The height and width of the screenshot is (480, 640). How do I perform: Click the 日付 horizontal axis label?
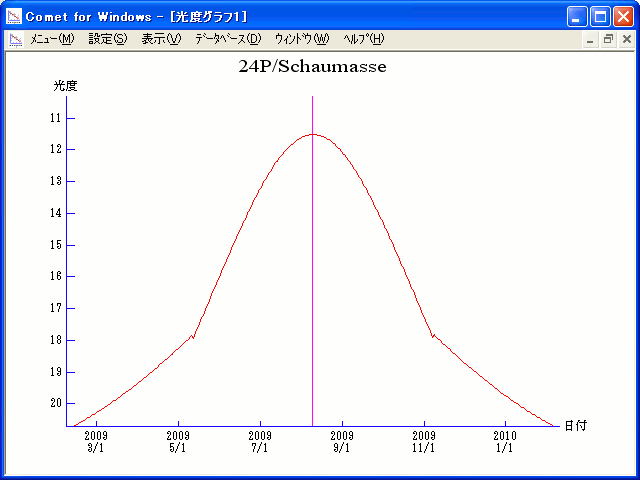pyautogui.click(x=574, y=425)
